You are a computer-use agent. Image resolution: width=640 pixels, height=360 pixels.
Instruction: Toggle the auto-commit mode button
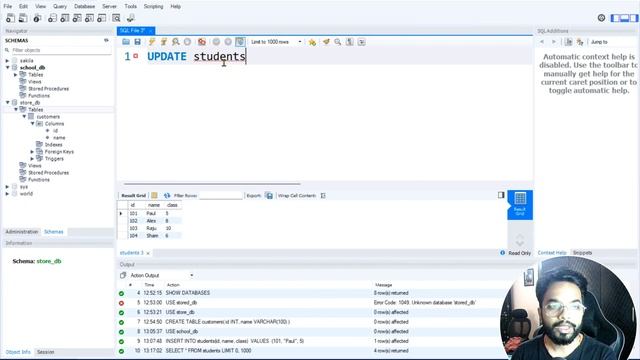[x=240, y=42]
